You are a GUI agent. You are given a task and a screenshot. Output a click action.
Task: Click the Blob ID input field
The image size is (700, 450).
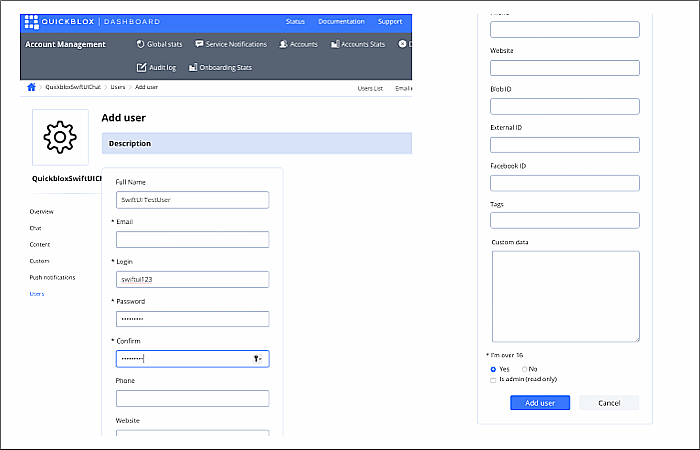565,106
